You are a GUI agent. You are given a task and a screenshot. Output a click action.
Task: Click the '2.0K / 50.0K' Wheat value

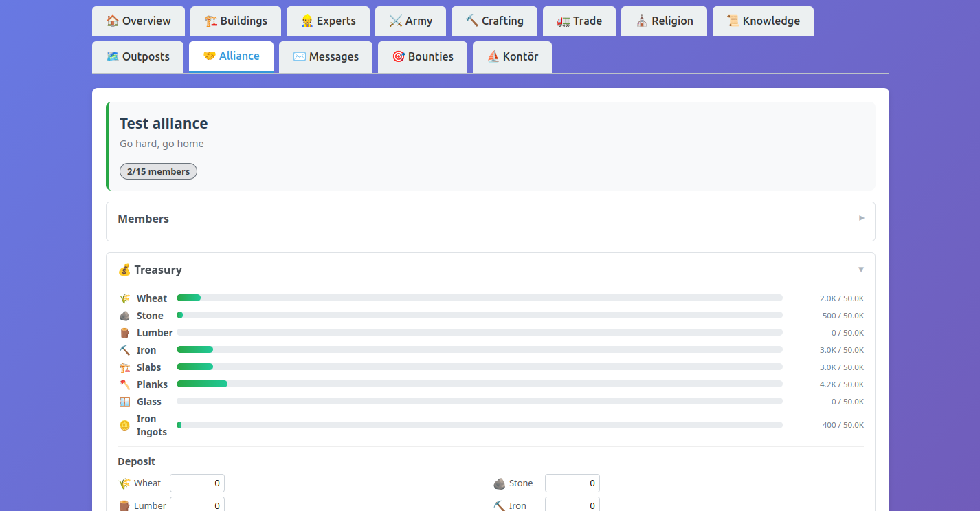[x=842, y=298]
